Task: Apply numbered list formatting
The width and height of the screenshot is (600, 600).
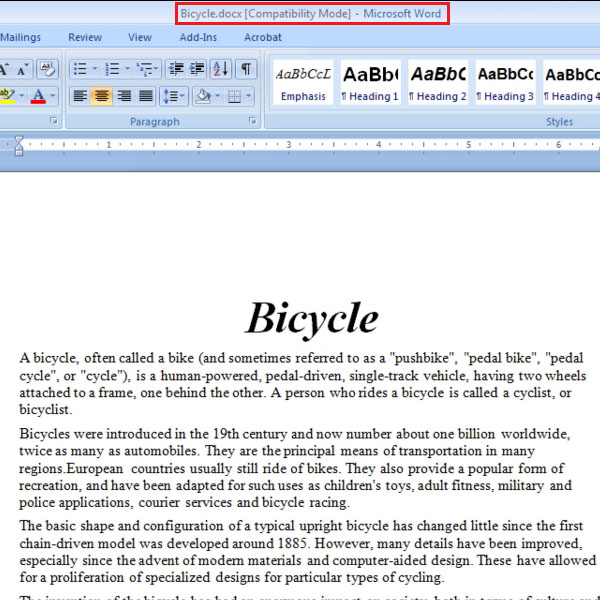Action: point(112,69)
